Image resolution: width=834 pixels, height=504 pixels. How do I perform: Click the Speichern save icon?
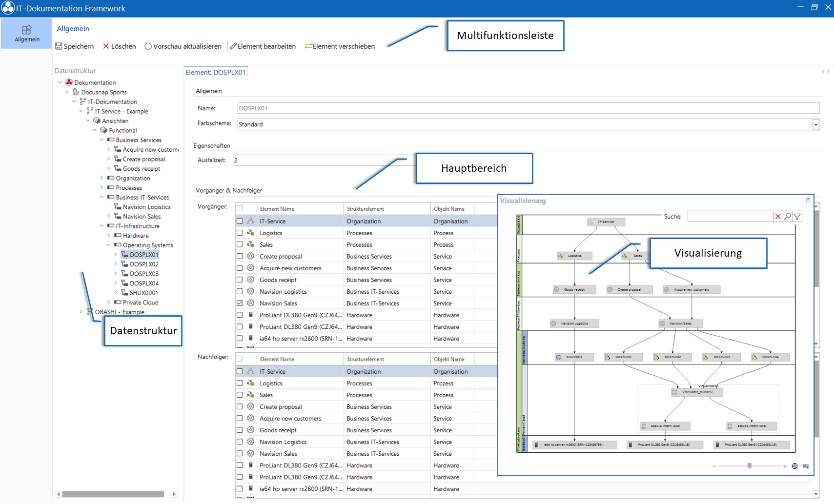[59, 46]
